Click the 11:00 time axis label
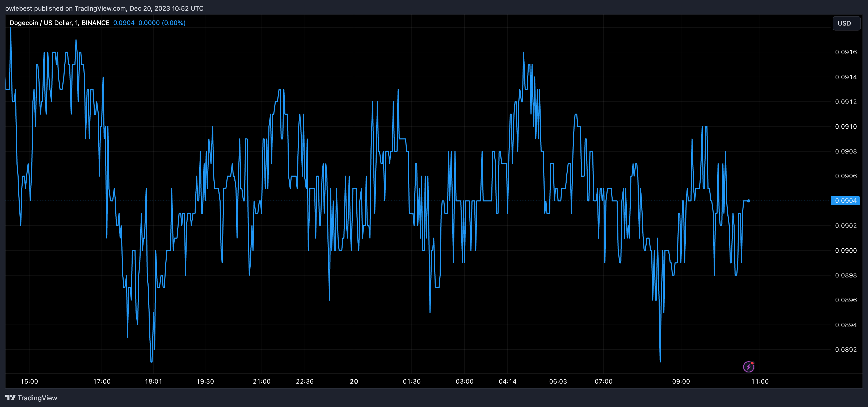Image resolution: width=868 pixels, height=407 pixels. pos(760,381)
